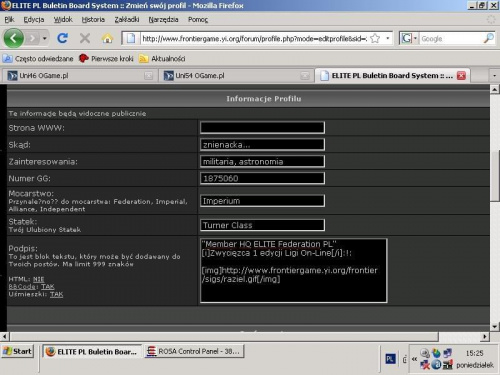
Task: Open the Edycja menu
Action: click(x=34, y=20)
